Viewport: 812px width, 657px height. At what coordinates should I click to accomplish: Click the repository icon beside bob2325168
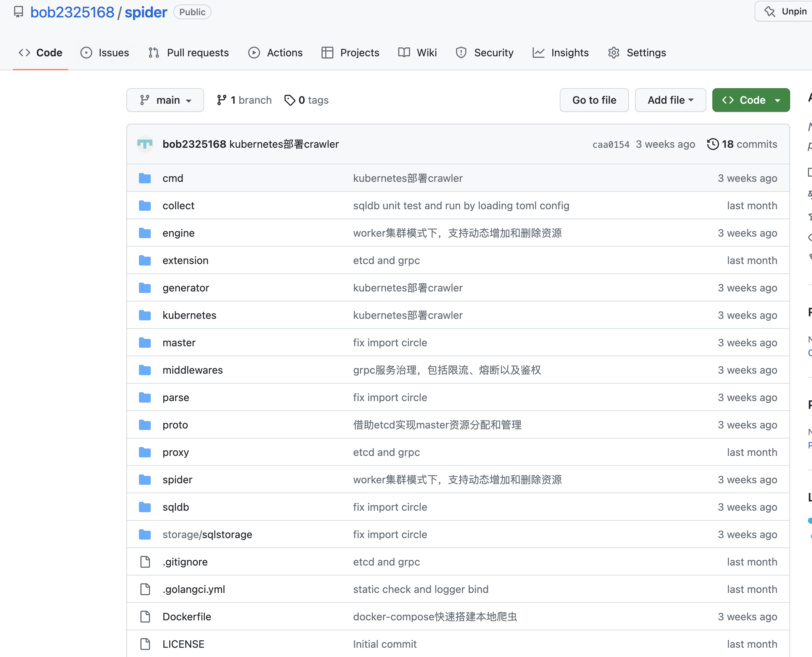pos(19,12)
